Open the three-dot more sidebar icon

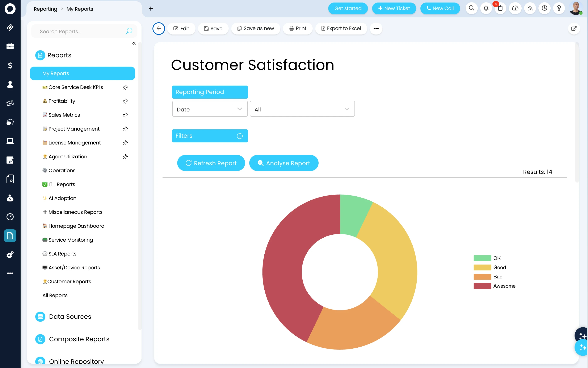point(10,273)
